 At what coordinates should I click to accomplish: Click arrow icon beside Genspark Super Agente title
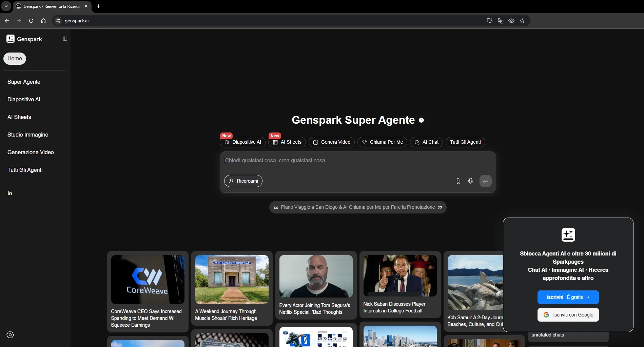coord(421,120)
